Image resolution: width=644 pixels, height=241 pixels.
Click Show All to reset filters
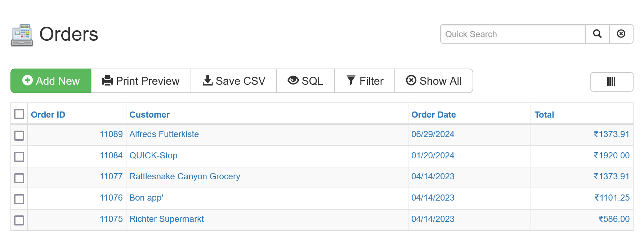[434, 81]
